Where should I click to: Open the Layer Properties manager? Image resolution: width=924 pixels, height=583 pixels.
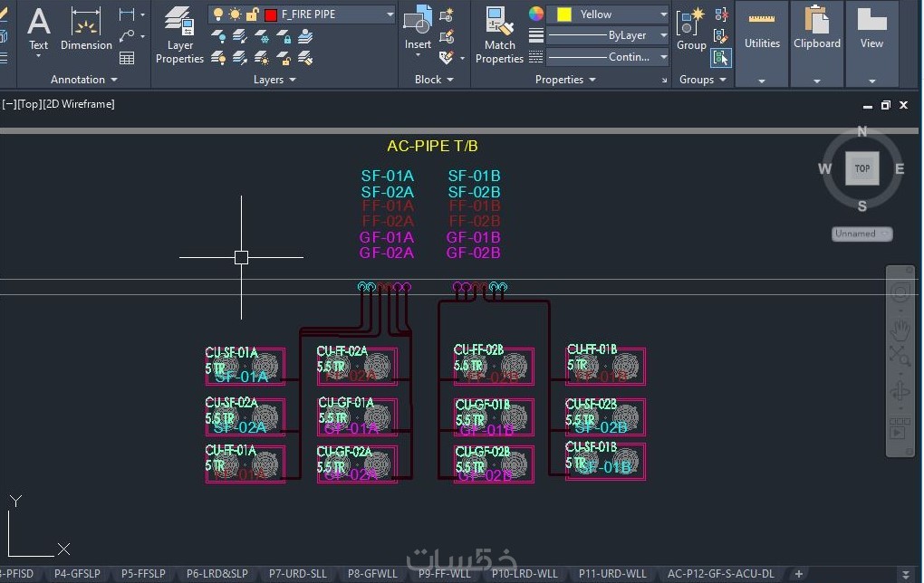tap(179, 35)
